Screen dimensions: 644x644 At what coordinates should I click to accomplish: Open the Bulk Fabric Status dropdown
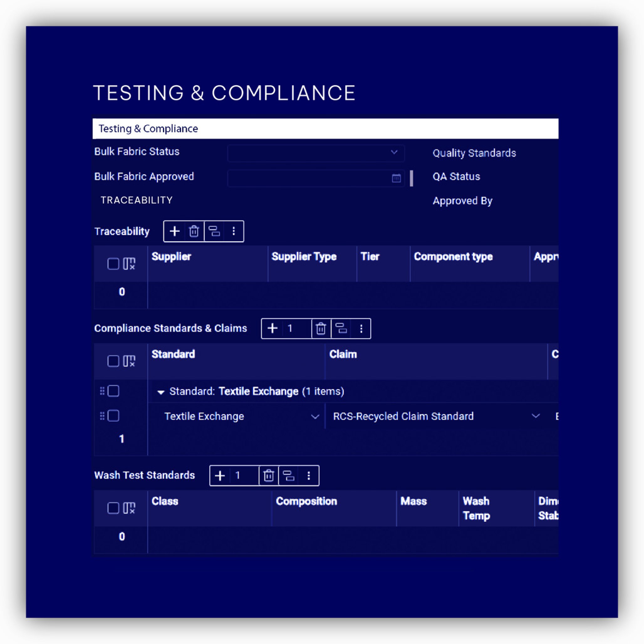(x=394, y=153)
